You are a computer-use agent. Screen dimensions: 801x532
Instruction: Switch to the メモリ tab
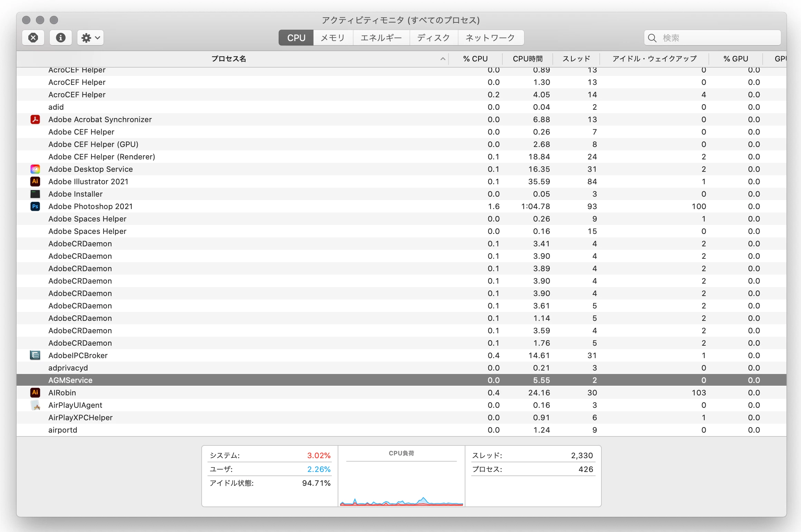[x=333, y=38]
